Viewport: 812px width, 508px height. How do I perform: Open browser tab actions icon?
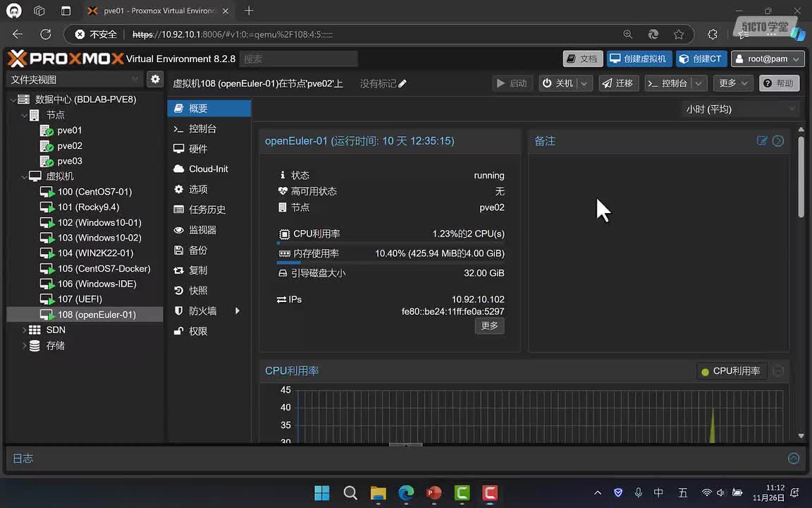coord(66,11)
